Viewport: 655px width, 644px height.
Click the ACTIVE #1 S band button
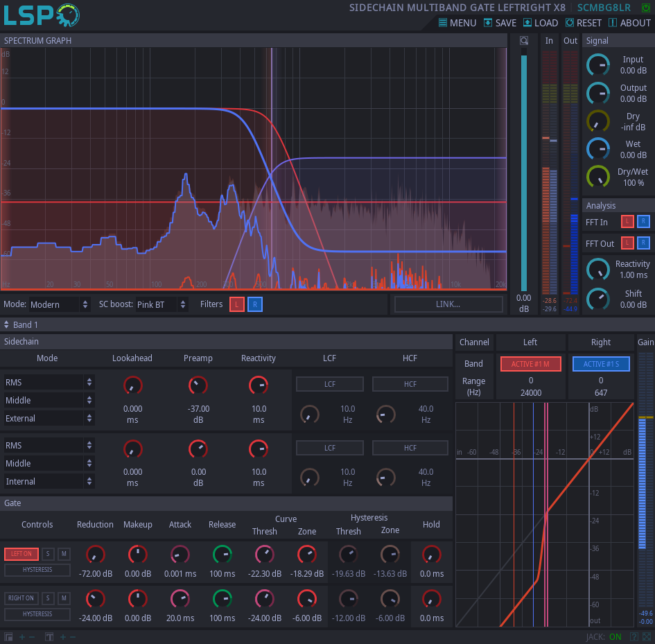pos(601,364)
